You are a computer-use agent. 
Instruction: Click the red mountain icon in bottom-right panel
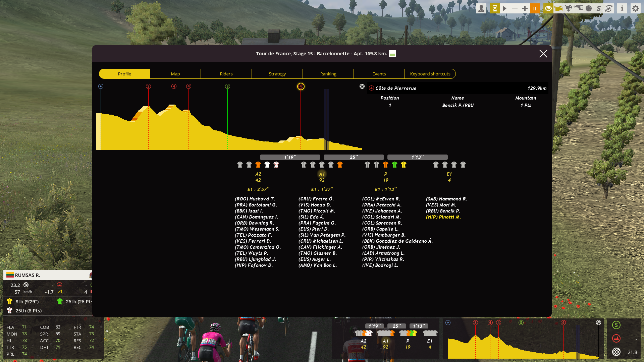click(x=616, y=338)
